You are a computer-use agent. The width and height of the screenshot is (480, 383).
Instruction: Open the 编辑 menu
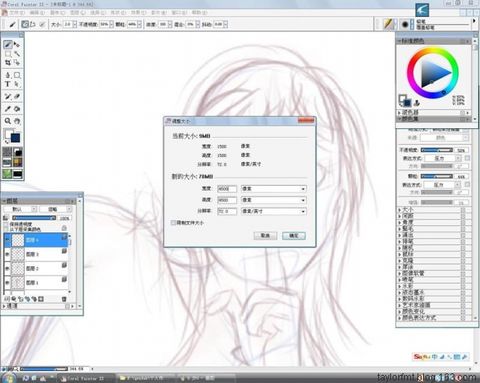(37, 13)
